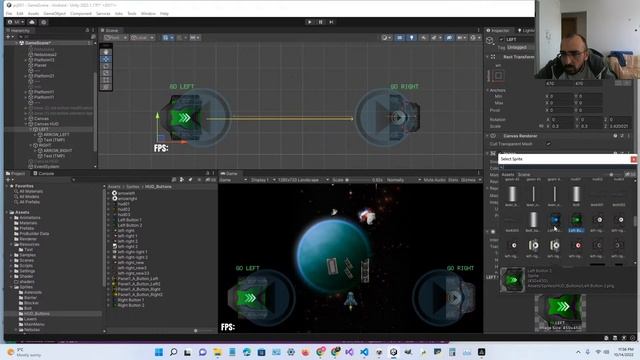
Task: Select the Rect tool in Scene overlay
Action: pyautogui.click(x=106, y=80)
